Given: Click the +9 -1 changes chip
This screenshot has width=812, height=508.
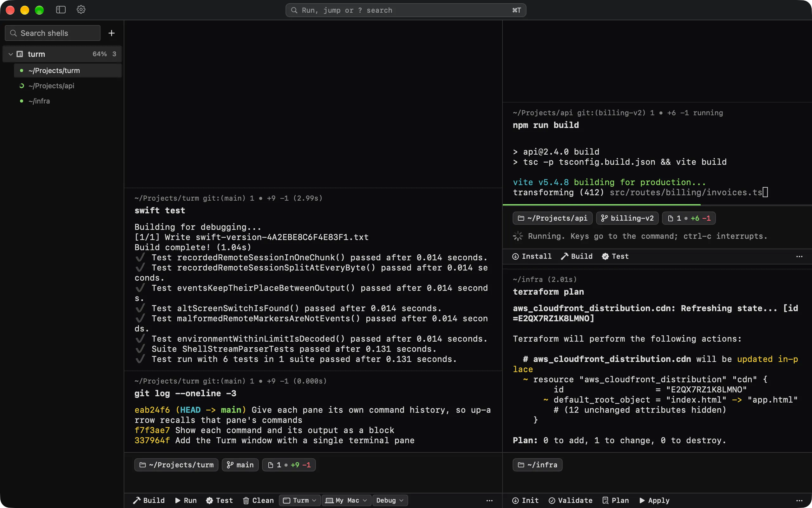Looking at the screenshot, I should [x=289, y=465].
